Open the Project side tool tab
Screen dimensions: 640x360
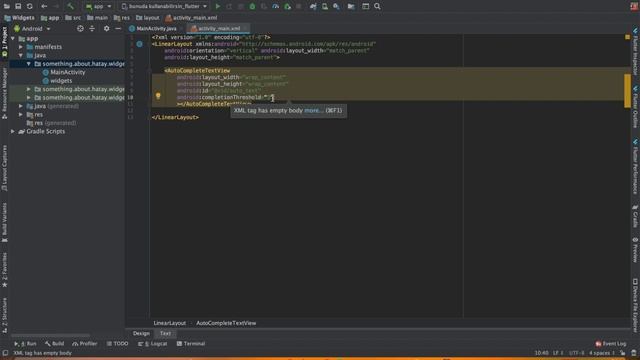click(4, 43)
